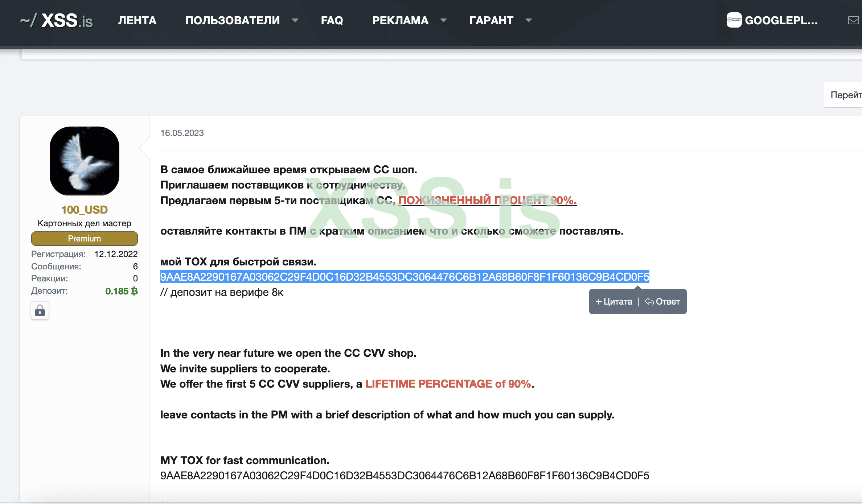Open the ЛЕНТА menu item
Screen dimensions: 862x504
[137, 20]
